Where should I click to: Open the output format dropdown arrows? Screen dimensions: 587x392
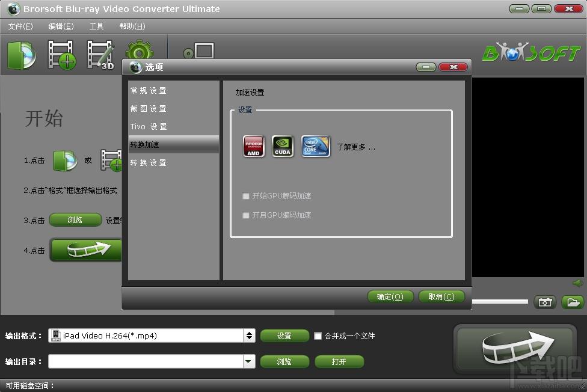tap(249, 335)
